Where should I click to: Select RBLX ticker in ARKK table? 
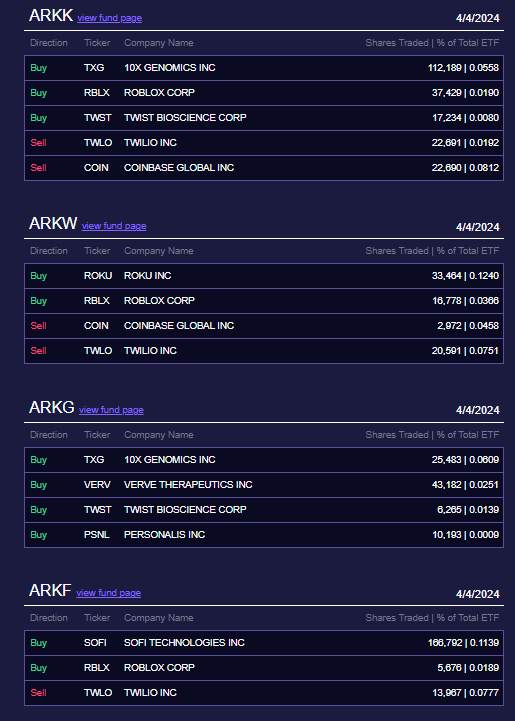click(x=97, y=92)
